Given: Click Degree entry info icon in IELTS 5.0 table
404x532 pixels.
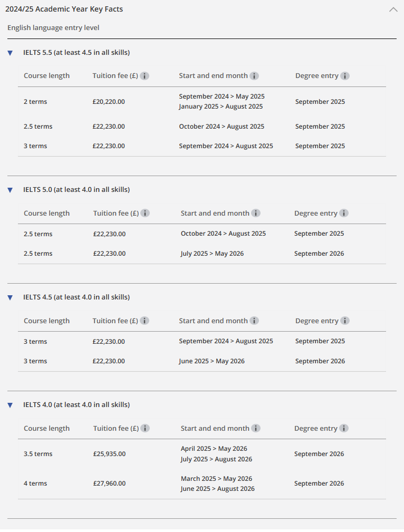Looking at the screenshot, I should point(344,213).
